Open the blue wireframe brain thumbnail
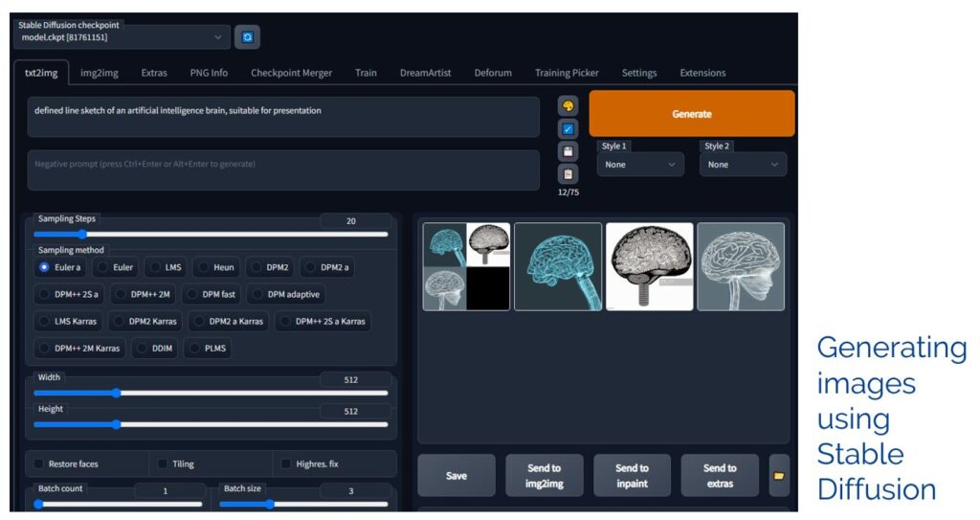Viewport: 980px width, 520px height. pyautogui.click(x=558, y=266)
